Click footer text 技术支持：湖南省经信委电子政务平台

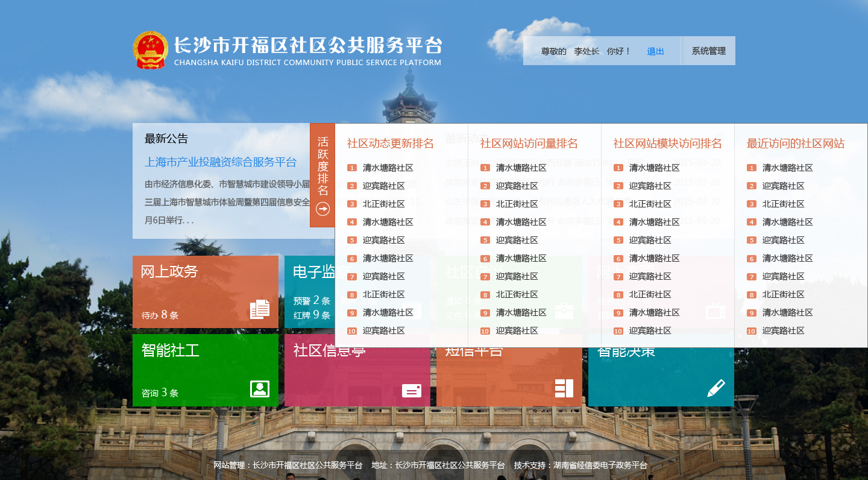[x=580, y=465]
